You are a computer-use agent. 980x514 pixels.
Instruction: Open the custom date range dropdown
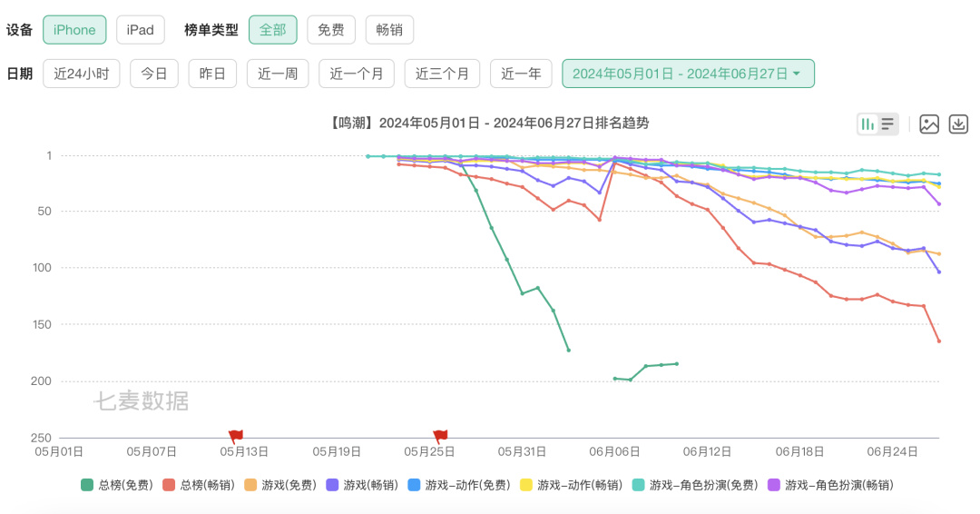click(x=688, y=74)
